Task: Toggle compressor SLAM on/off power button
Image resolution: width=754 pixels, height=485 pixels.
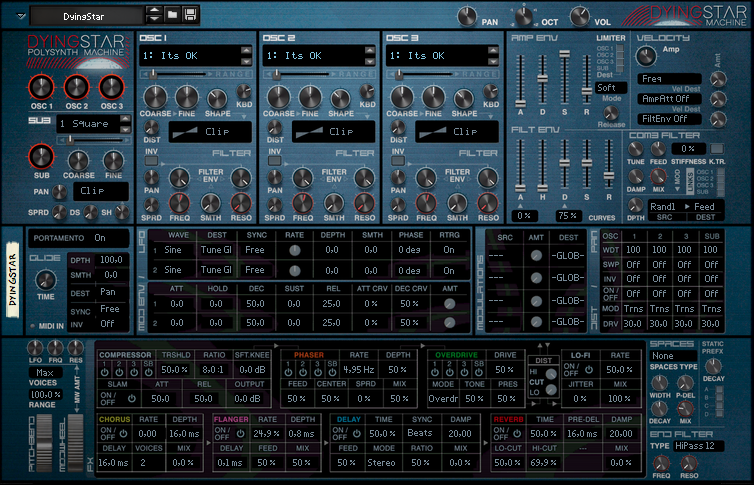Action: click(x=131, y=398)
